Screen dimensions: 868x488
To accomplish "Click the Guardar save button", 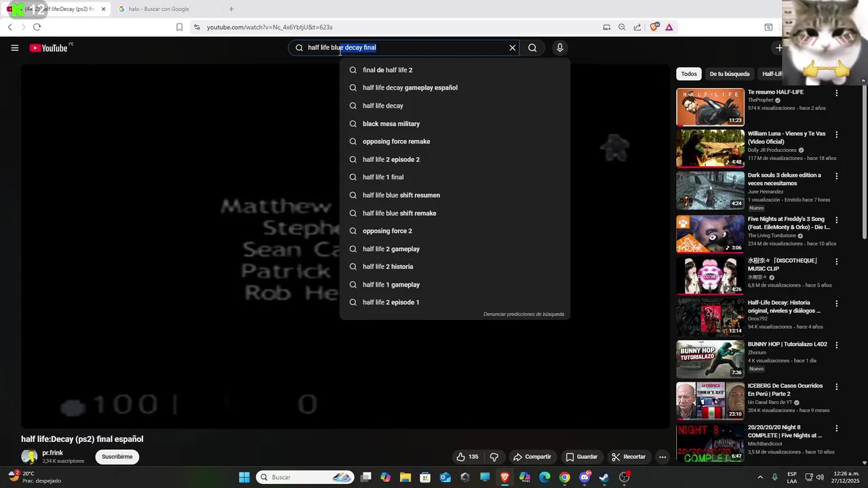I will (x=582, y=457).
